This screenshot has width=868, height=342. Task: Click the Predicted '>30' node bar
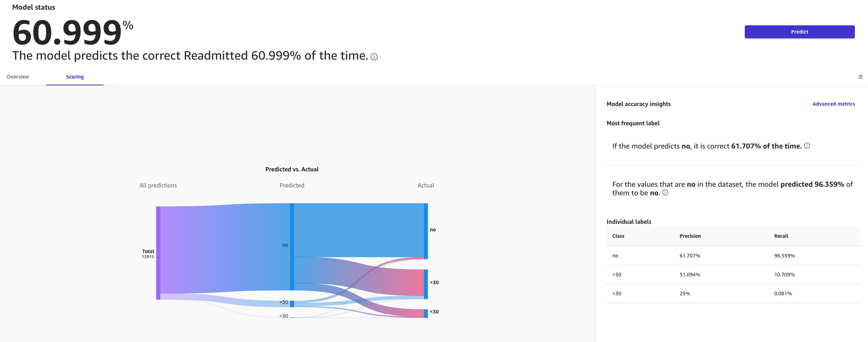click(292, 304)
